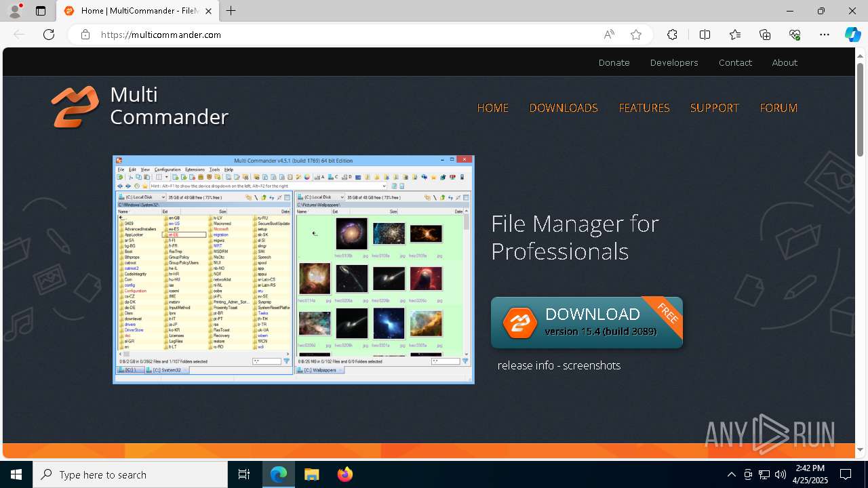Toggle Split screen view icon
The height and width of the screenshot is (488, 868).
tap(705, 35)
